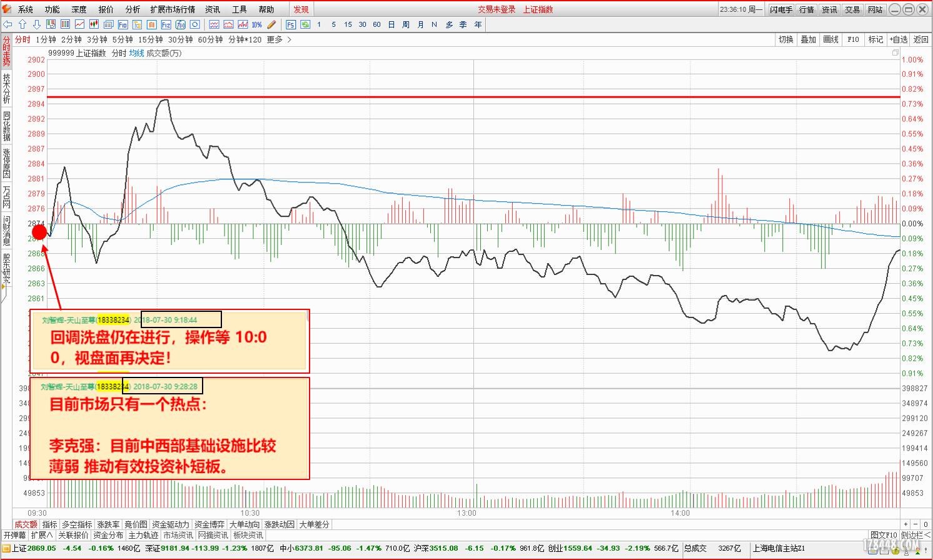Screen dimensions: 933x560
Task: Switch to weekly 周 period in toolbar
Action: click(406, 24)
